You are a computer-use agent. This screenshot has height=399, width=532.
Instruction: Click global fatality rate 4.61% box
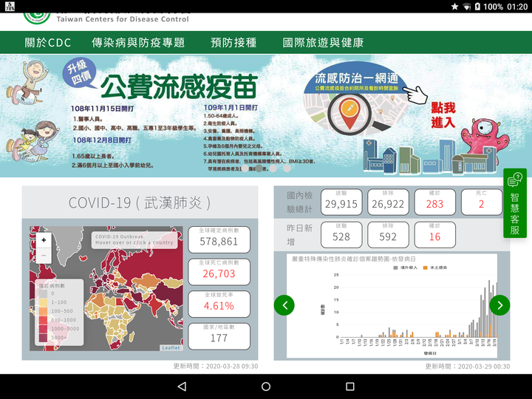click(x=219, y=304)
